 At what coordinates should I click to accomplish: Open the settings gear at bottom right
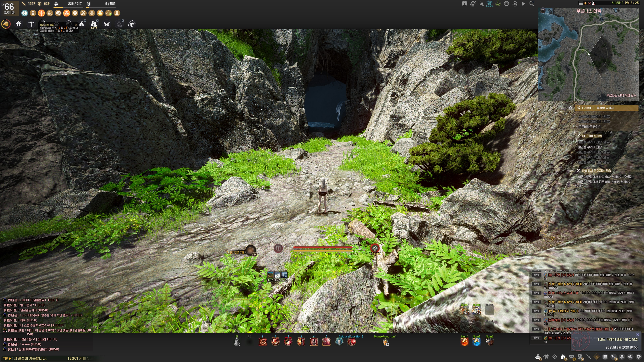(638, 357)
